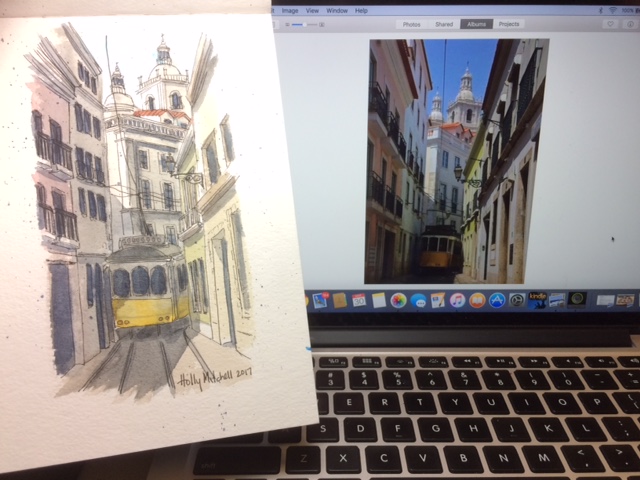
Task: Open the View menu
Action: tap(312, 10)
